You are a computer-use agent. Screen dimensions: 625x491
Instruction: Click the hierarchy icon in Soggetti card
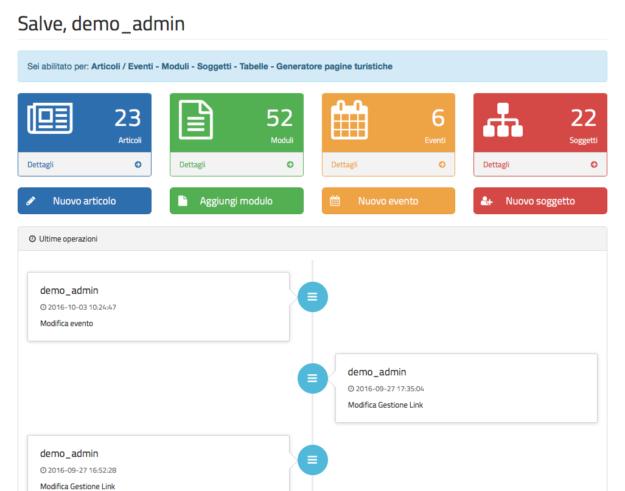(502, 121)
